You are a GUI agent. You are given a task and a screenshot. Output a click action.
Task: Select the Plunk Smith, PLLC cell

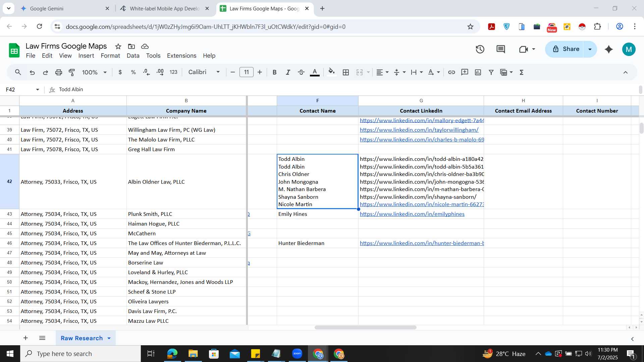pos(186,214)
